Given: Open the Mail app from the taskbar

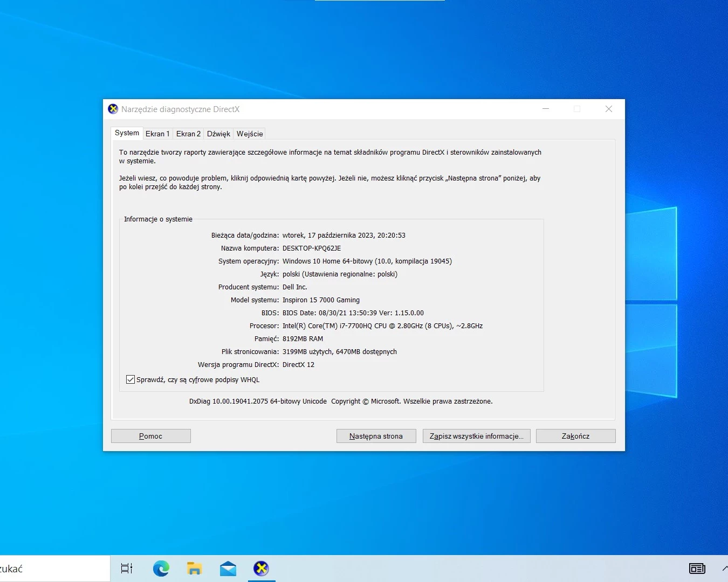Looking at the screenshot, I should click(228, 569).
